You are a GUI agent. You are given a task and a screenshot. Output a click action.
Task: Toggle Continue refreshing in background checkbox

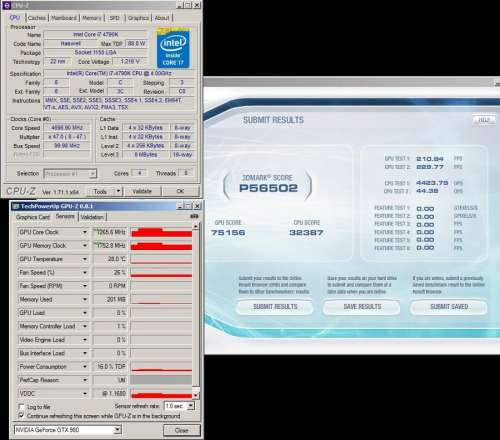point(21,416)
